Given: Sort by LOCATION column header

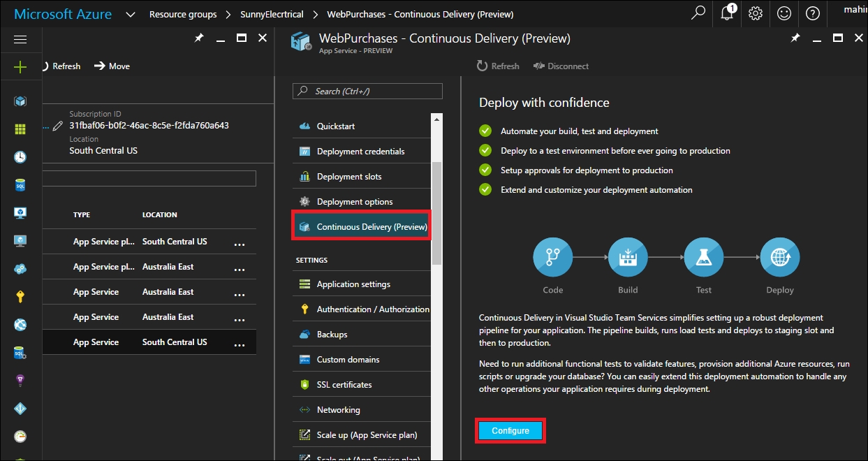Looking at the screenshot, I should 160,215.
